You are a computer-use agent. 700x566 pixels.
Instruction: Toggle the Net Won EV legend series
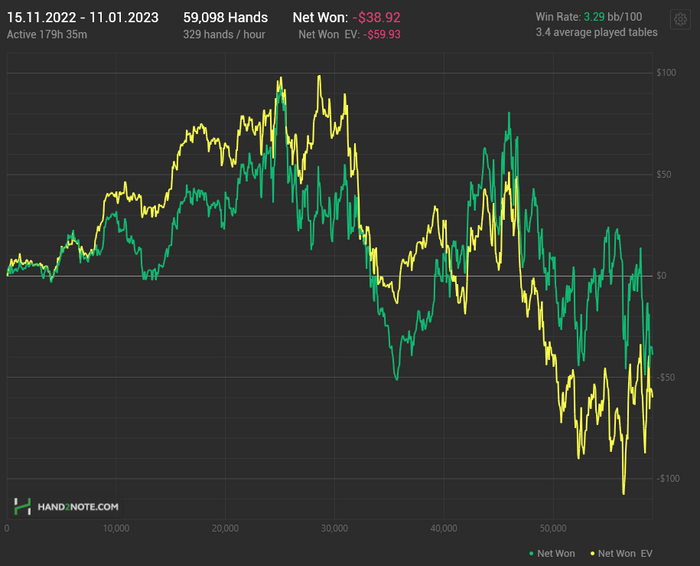(621, 554)
